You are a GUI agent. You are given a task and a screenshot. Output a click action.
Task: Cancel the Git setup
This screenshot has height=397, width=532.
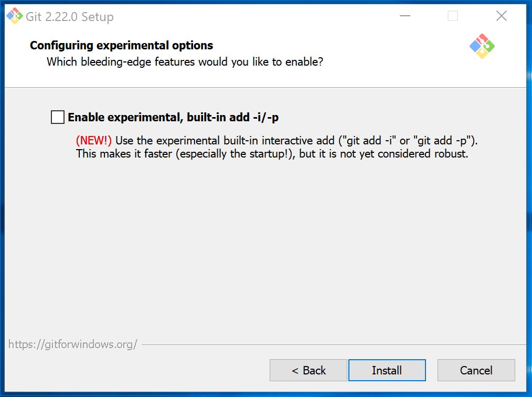tap(476, 370)
